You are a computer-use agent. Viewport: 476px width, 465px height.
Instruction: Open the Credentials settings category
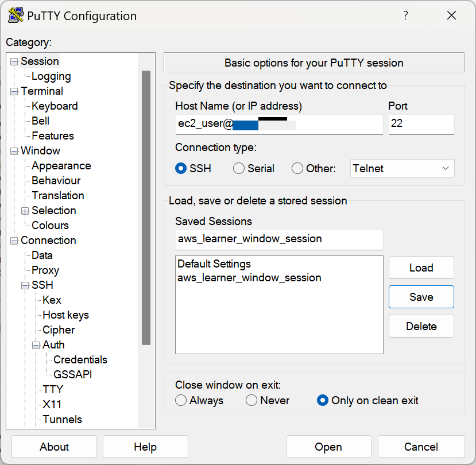point(80,360)
